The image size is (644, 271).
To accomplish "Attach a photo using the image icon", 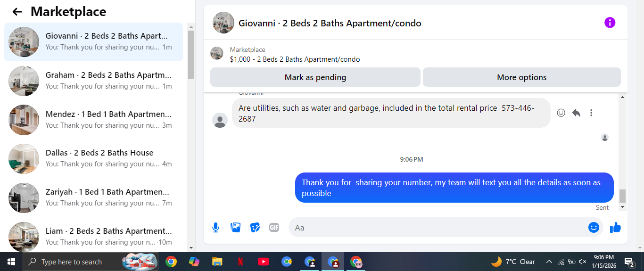I will (235, 228).
